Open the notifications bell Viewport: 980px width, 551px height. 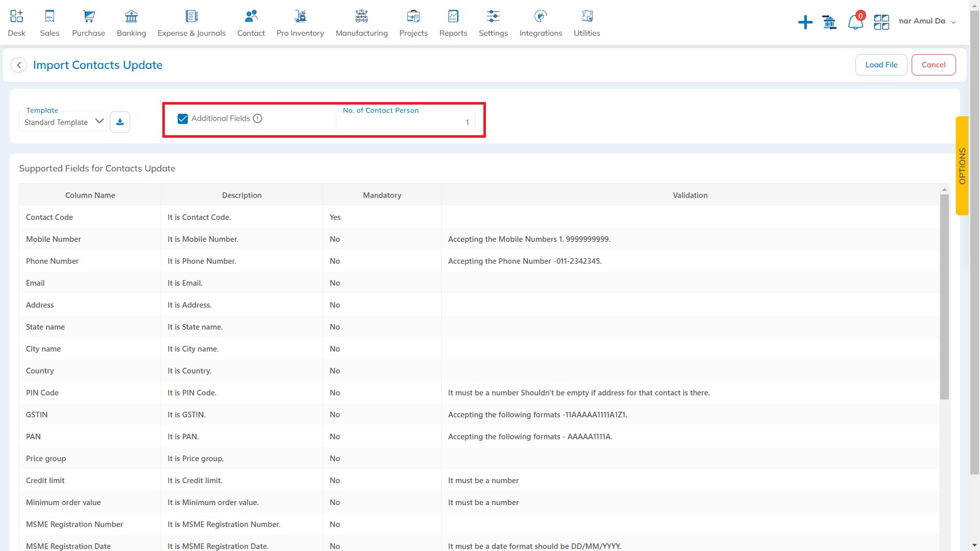[855, 22]
